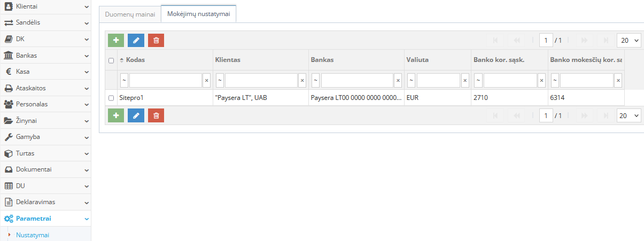Open the Nustatymai submenu link
This screenshot has height=241, width=644.
point(33,235)
